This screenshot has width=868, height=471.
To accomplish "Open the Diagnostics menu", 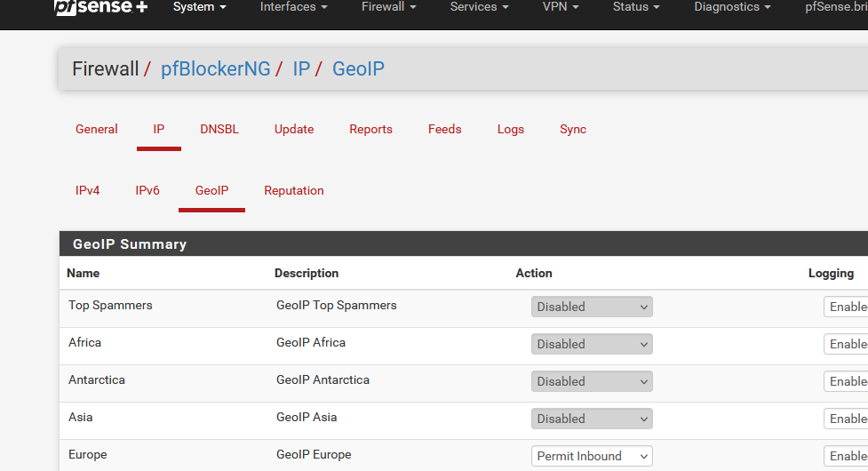I will click(732, 7).
